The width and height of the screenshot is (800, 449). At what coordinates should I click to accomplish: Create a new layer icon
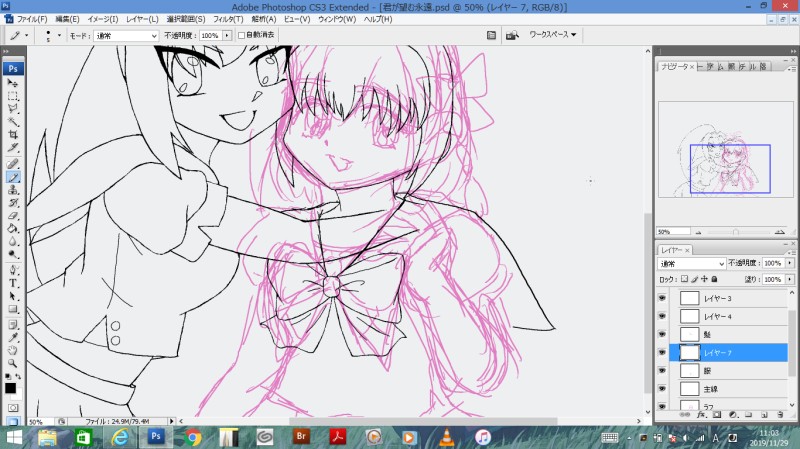point(764,415)
